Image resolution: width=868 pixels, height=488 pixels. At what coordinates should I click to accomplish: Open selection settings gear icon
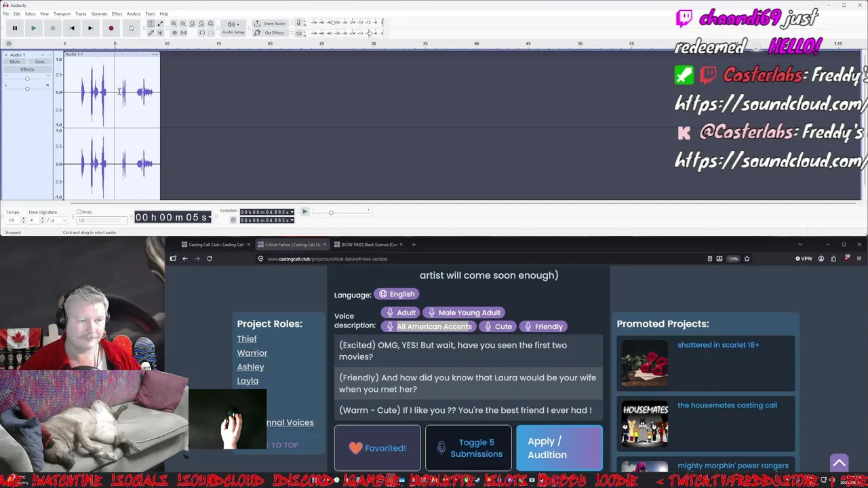tap(233, 220)
